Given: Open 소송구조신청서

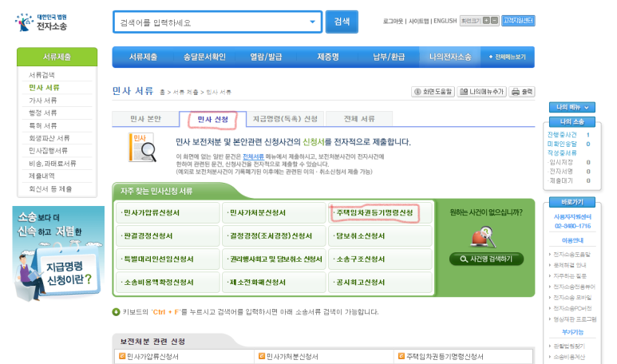Looking at the screenshot, I should pos(380,259).
